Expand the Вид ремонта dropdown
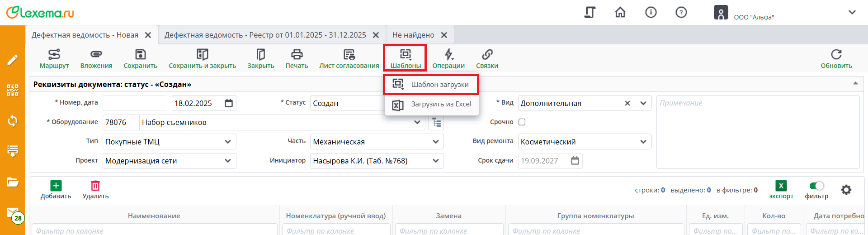The image size is (868, 235). pos(643,142)
